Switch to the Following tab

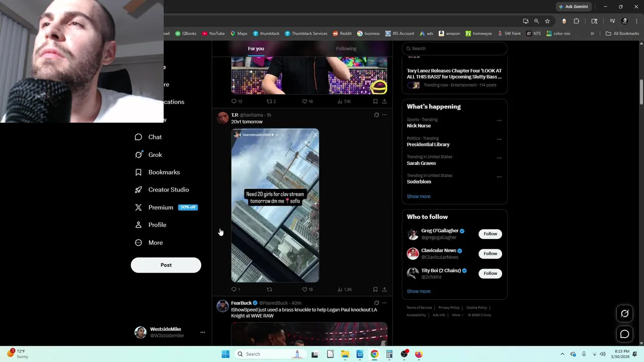(x=346, y=48)
